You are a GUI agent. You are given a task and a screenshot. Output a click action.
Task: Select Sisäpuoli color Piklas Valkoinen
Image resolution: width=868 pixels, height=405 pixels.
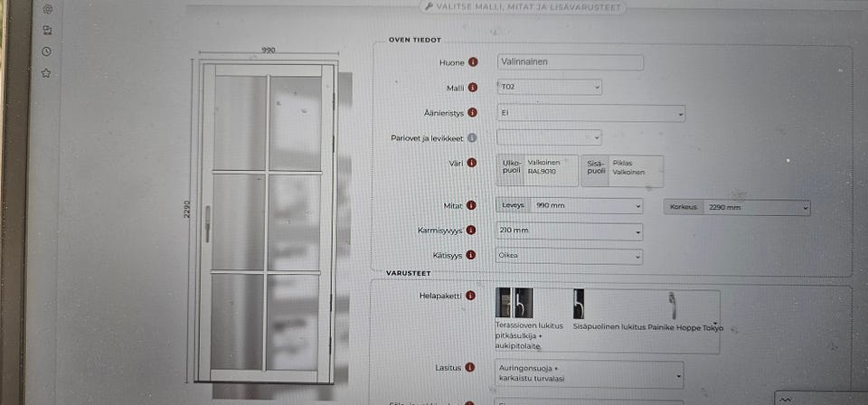[622, 171]
